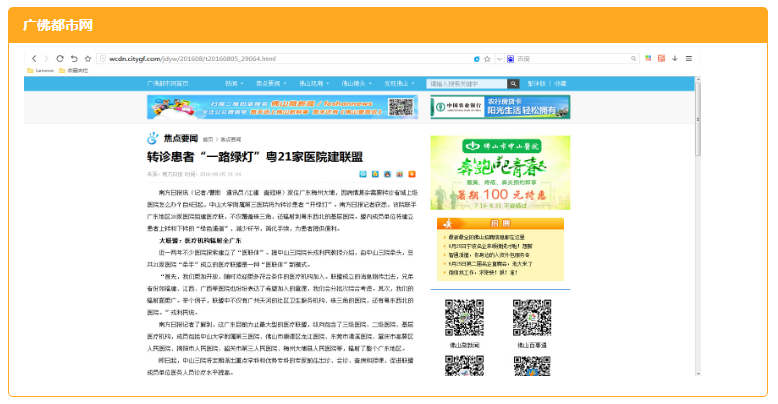Screen dimensions: 778x404
Task: Expand the address bar history dropdown chevron
Action: (499, 59)
